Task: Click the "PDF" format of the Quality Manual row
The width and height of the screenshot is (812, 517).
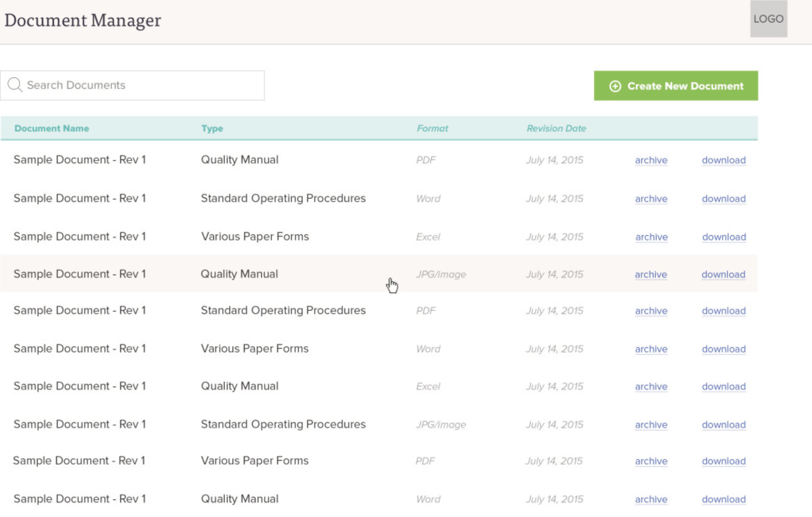Action: [426, 160]
